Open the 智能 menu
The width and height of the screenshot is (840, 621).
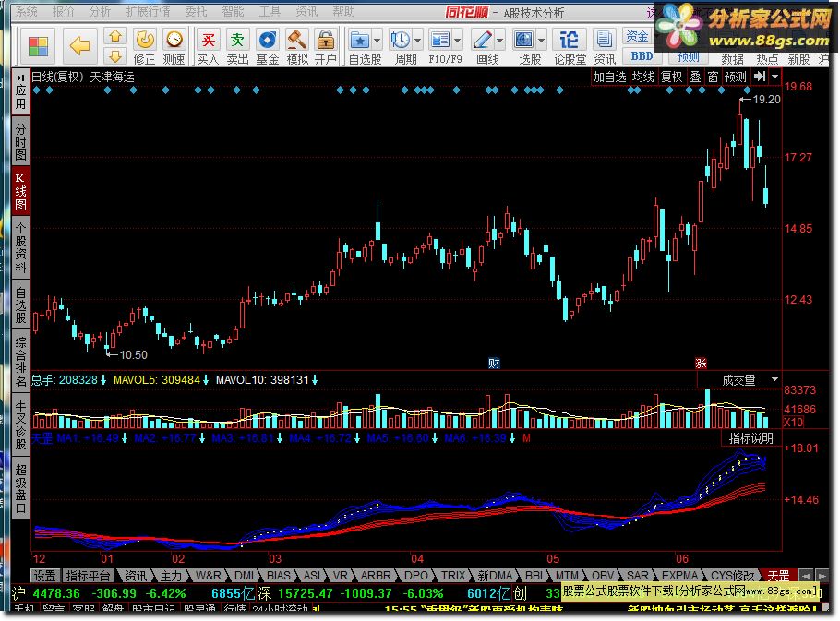coord(233,11)
